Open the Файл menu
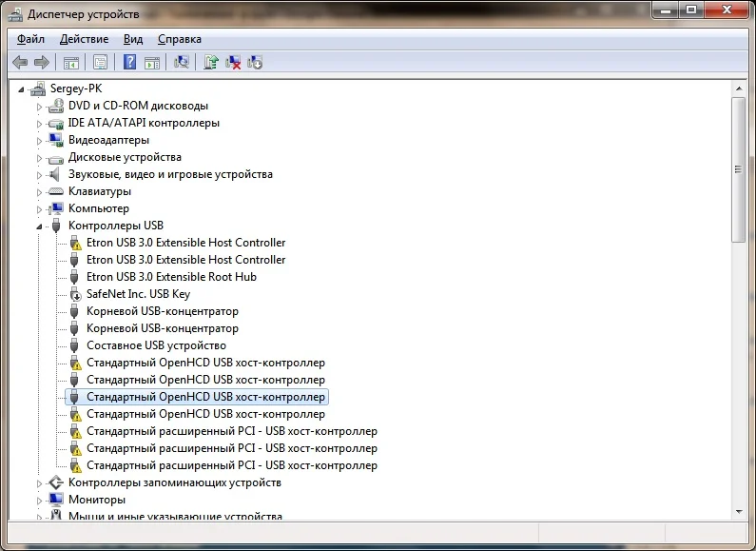 [x=30, y=39]
